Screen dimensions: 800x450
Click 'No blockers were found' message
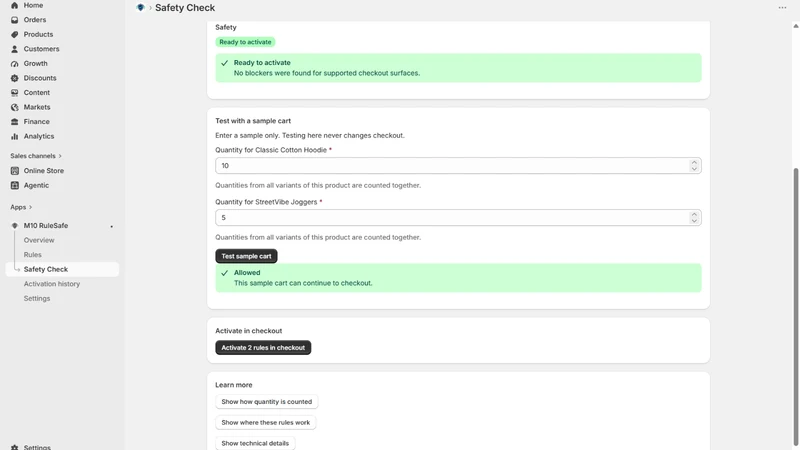click(327, 73)
